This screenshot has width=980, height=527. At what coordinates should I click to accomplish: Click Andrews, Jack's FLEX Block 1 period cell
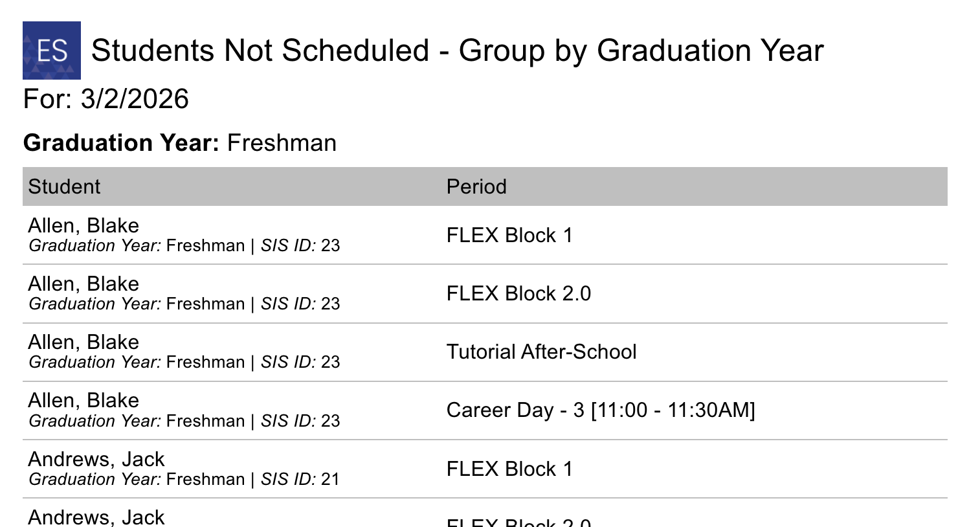point(509,469)
